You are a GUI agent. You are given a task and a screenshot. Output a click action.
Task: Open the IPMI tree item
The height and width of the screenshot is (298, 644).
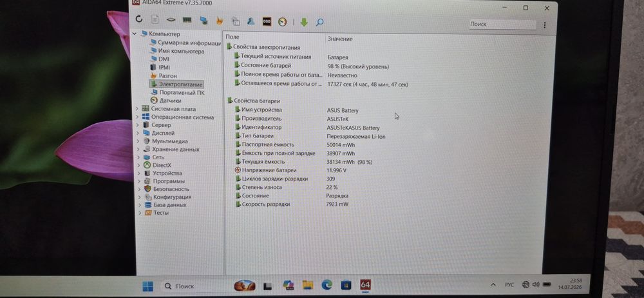pyautogui.click(x=160, y=67)
